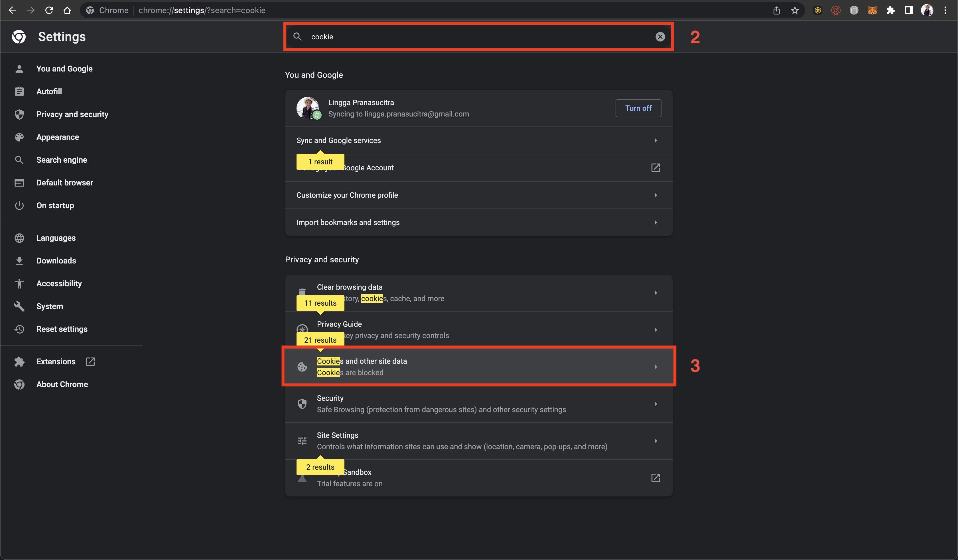Go to Appearance settings section

click(x=58, y=137)
